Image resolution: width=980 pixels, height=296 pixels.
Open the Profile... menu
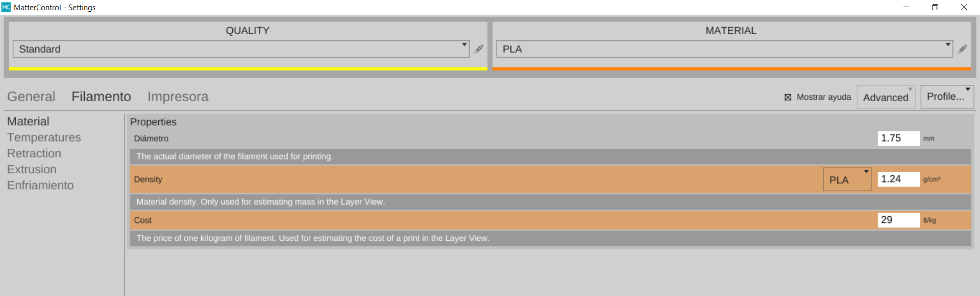[947, 97]
